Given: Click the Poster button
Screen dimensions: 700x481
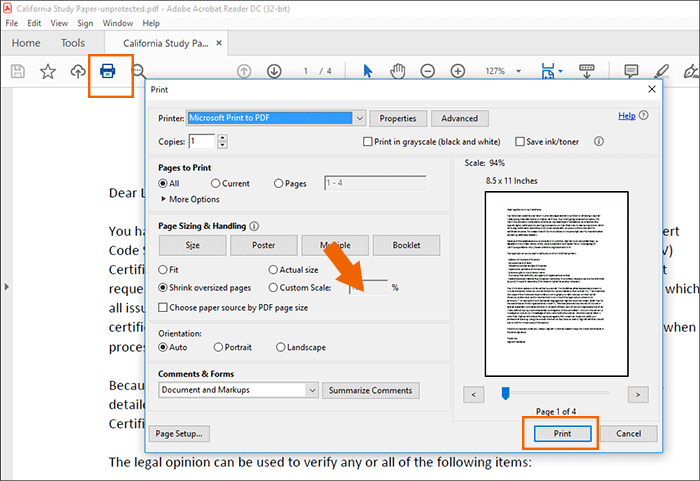Looking at the screenshot, I should coord(263,245).
